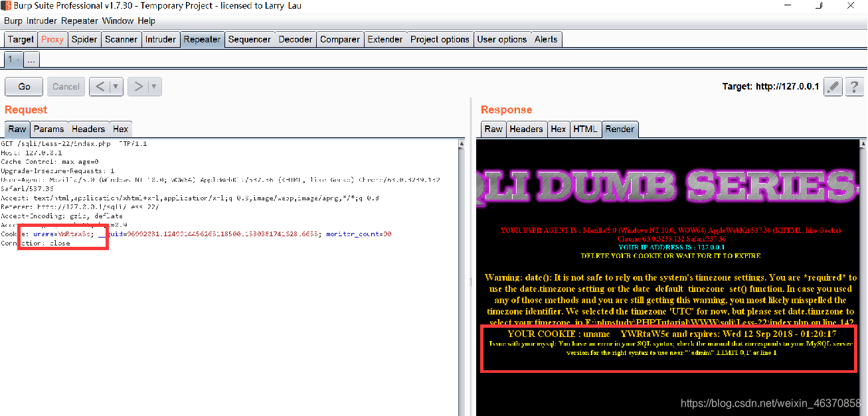Open the Intruder menu in menu bar

click(x=41, y=21)
